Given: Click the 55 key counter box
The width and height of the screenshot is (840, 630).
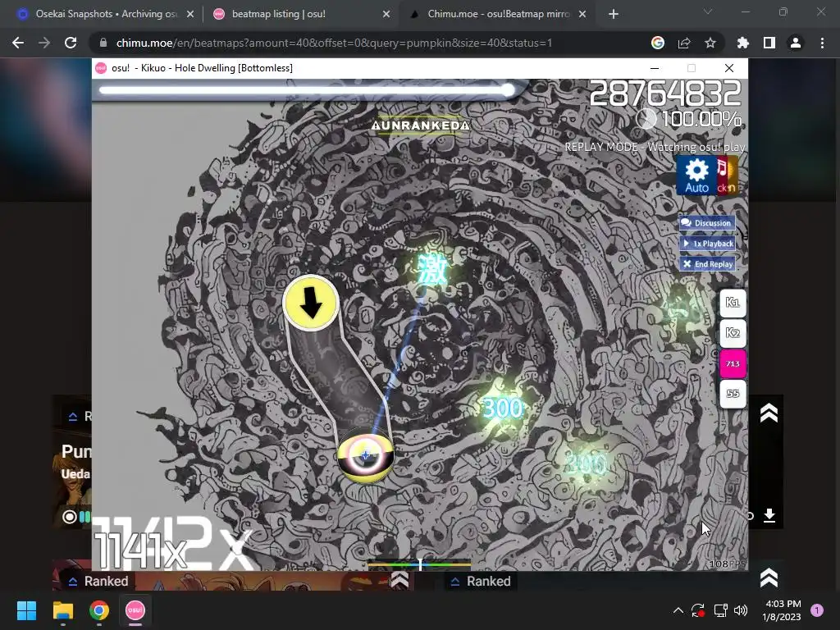Looking at the screenshot, I should coord(733,394).
